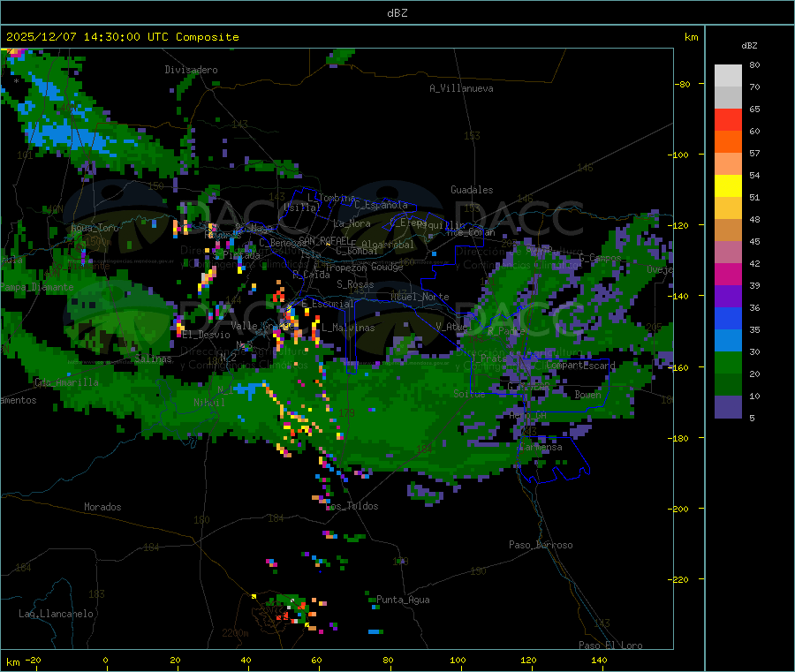Image resolution: width=795 pixels, height=672 pixels.
Task: Click the C_Española map label
Action: click(x=382, y=205)
